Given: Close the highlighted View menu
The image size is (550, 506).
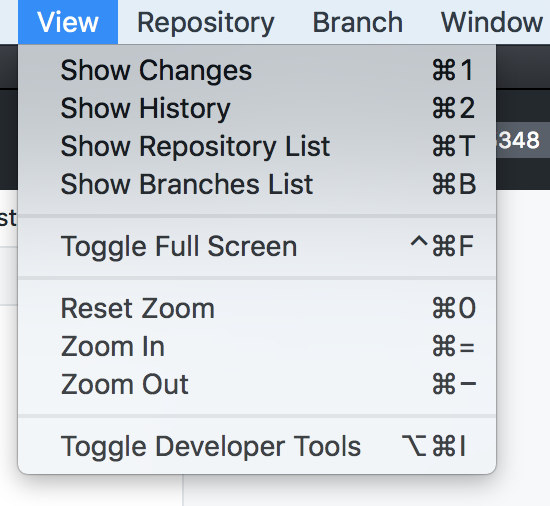Looking at the screenshot, I should pyautogui.click(x=68, y=22).
